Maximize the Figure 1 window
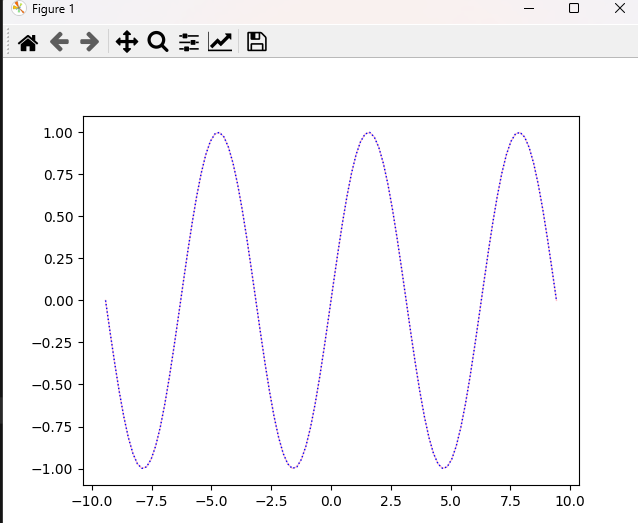 click(573, 9)
